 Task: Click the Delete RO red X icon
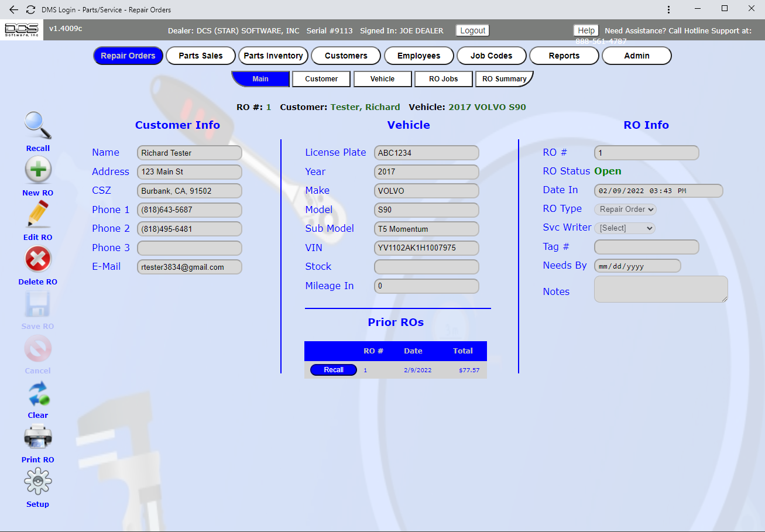pyautogui.click(x=38, y=259)
